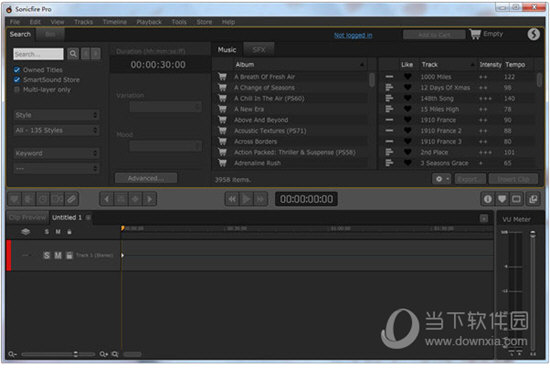
Task: Click the 00:00:30:00 duration field
Action: point(158,65)
